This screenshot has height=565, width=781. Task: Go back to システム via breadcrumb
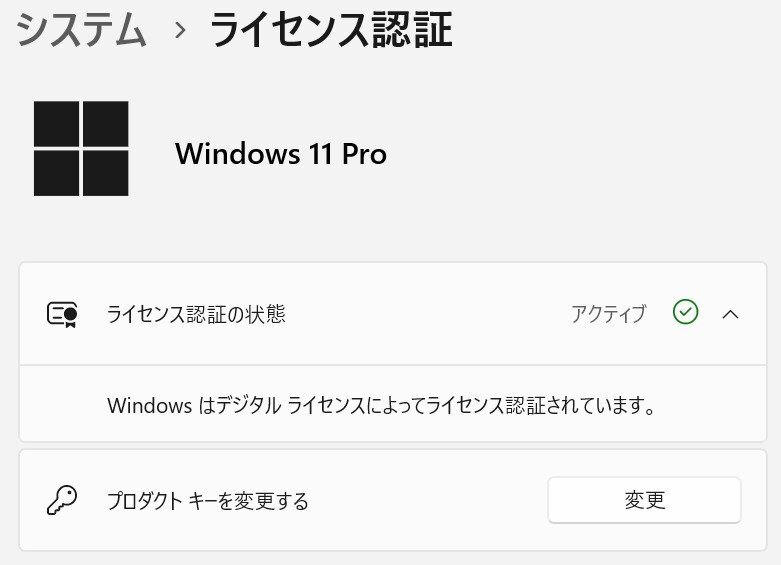[82, 29]
